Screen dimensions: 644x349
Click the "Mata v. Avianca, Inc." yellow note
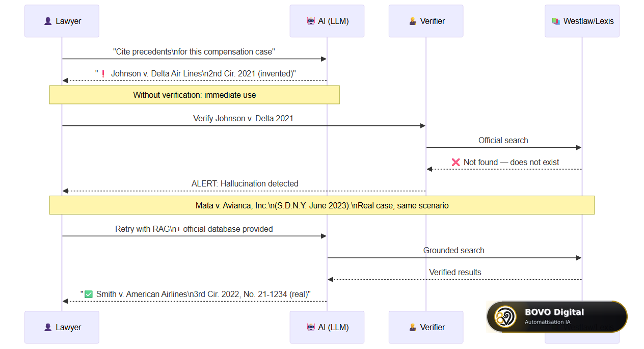click(322, 205)
